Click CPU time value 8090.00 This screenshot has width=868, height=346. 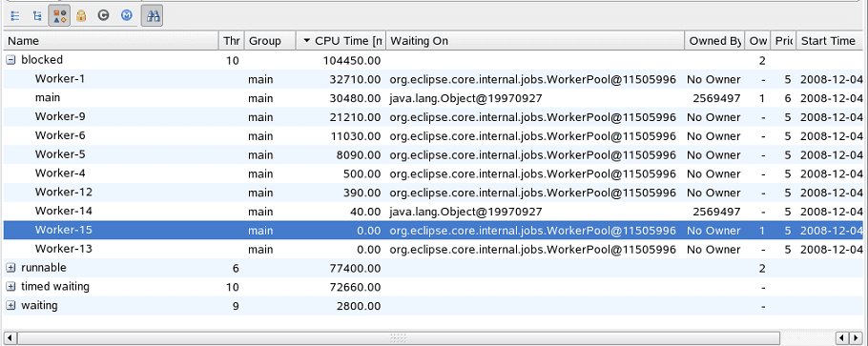(x=358, y=154)
